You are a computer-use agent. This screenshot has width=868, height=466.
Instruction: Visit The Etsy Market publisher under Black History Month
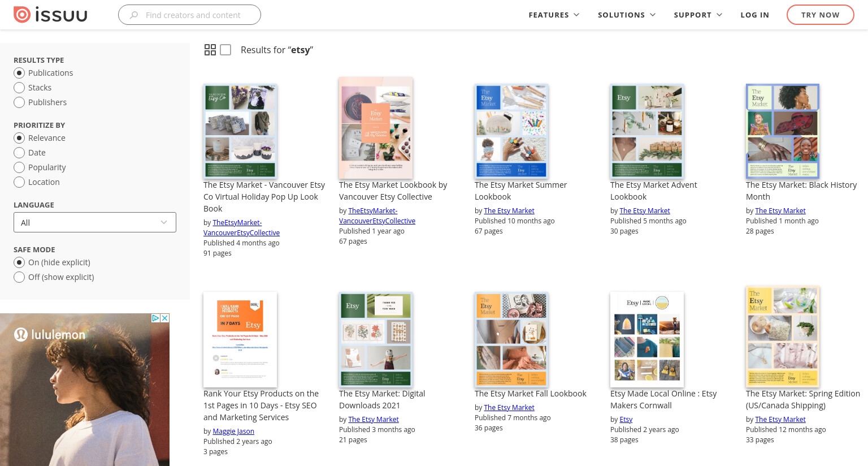[780, 211]
